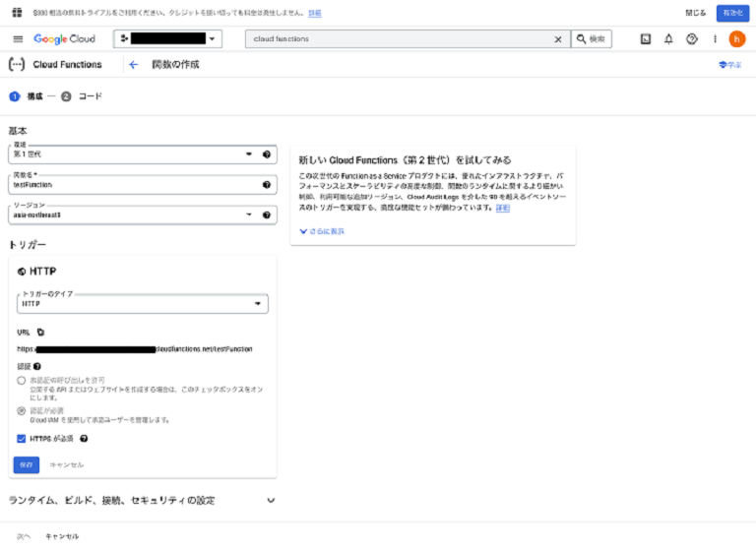Open Cloud Shell terminal icon
Viewport: 756px width, 551px height.
point(646,39)
